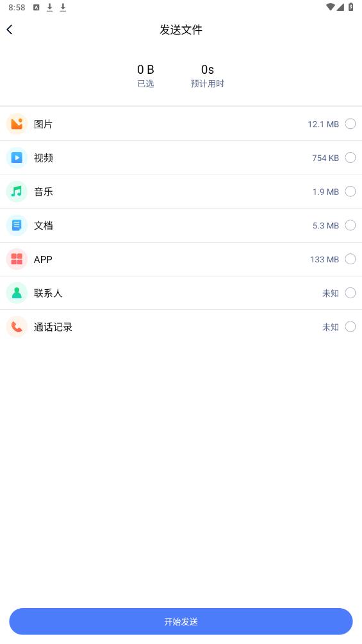Viewport: 362px width, 644px height.
Task: Start sending with 开始发送 button
Action: coord(181,622)
